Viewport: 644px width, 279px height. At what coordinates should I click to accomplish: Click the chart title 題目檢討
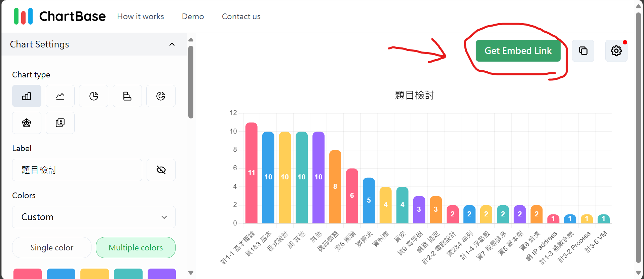[414, 95]
